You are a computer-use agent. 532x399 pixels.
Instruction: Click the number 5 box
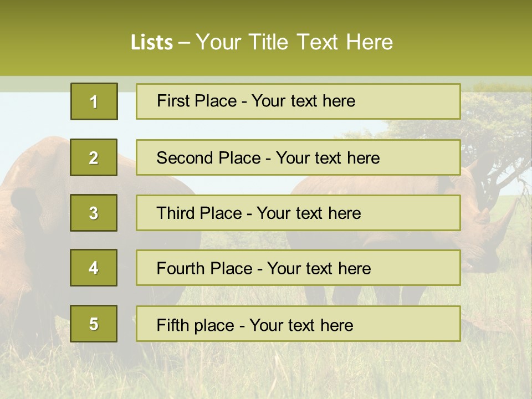94,324
